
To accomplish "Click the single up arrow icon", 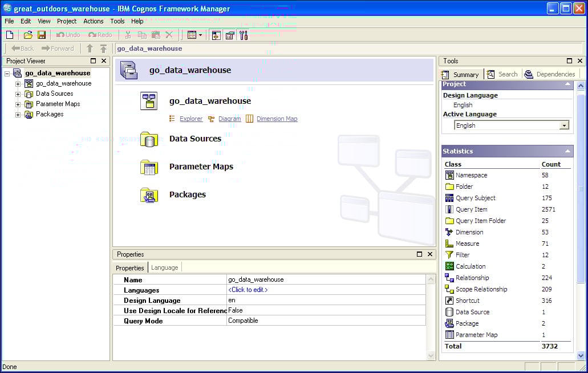I will (90, 48).
